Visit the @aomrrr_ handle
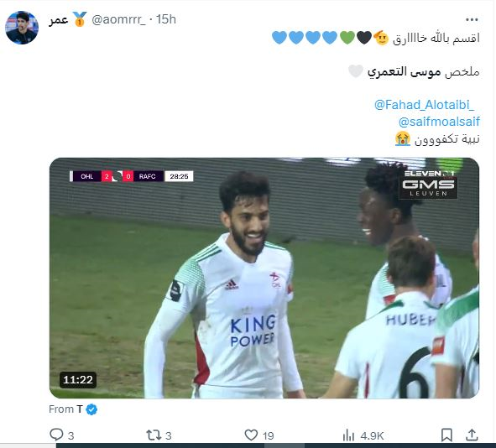 click(x=118, y=19)
